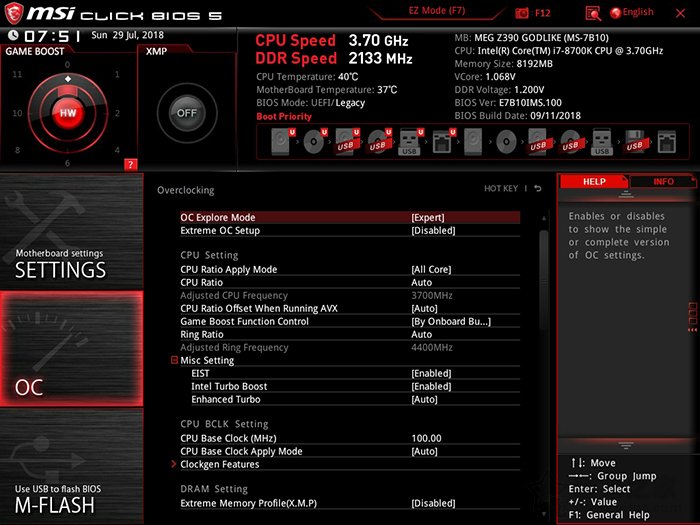The image size is (700, 525).
Task: Click the scrollbar up arrow in settings list
Action: pos(543,218)
